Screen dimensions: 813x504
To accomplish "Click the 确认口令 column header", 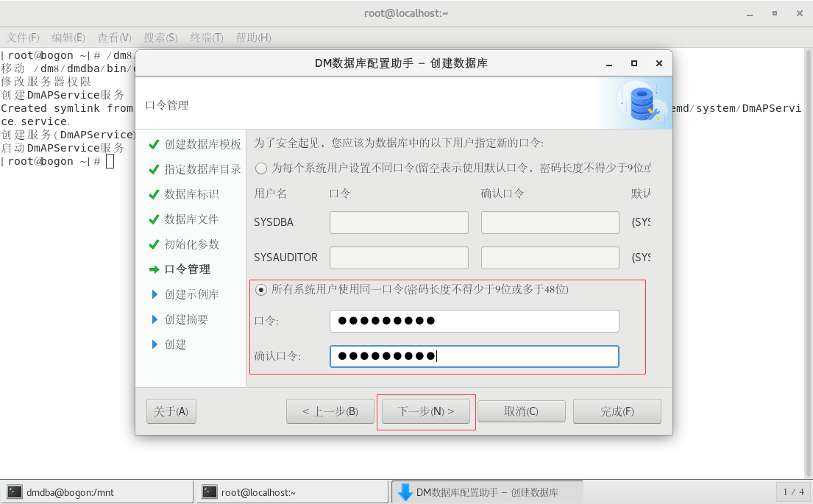I will 503,194.
